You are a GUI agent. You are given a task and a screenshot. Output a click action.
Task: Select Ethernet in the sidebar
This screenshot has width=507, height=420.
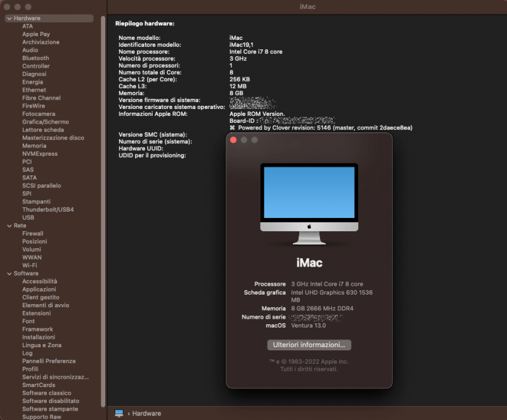click(34, 90)
